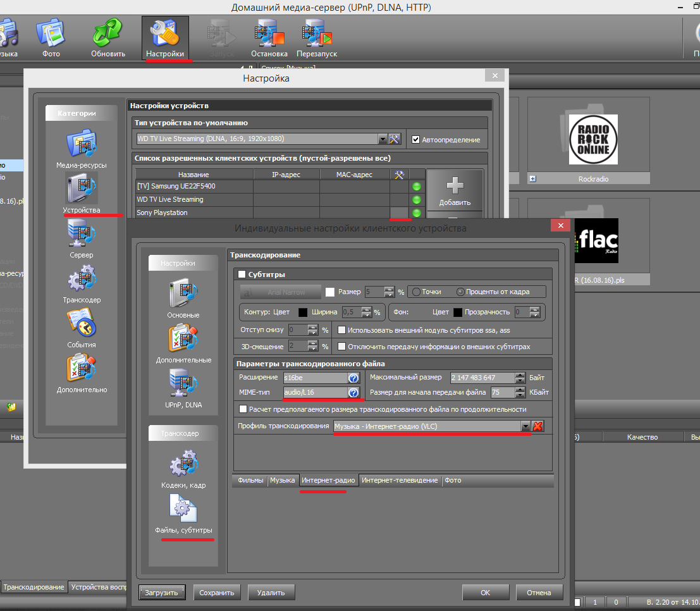Open default device type dropdown
700x611 pixels.
pyautogui.click(x=383, y=139)
